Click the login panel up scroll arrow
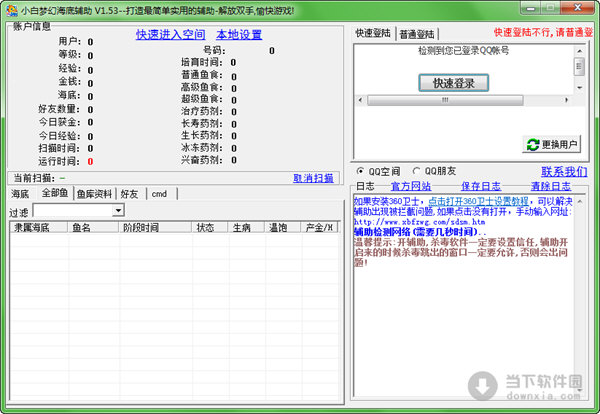This screenshot has width=600, height=414. (x=579, y=51)
